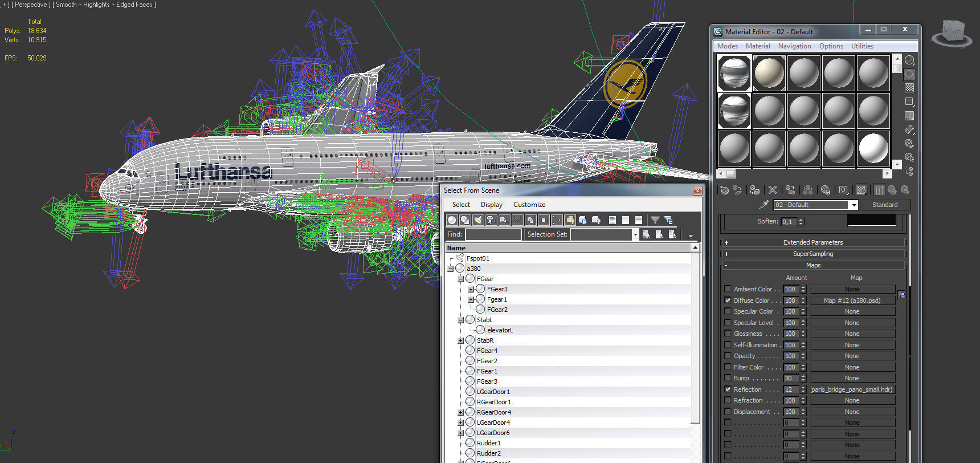Click Select All list icon
The height and width of the screenshot is (463, 980).
(x=612, y=220)
